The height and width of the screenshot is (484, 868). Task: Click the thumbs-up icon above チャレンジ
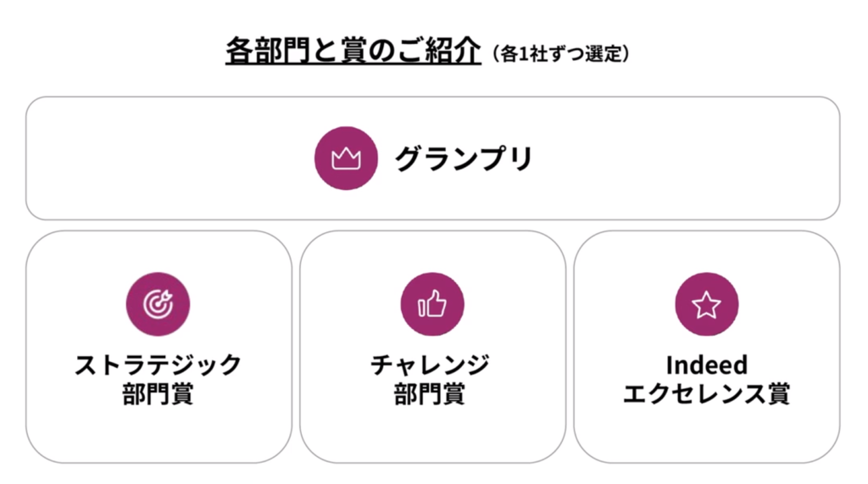[x=432, y=304]
